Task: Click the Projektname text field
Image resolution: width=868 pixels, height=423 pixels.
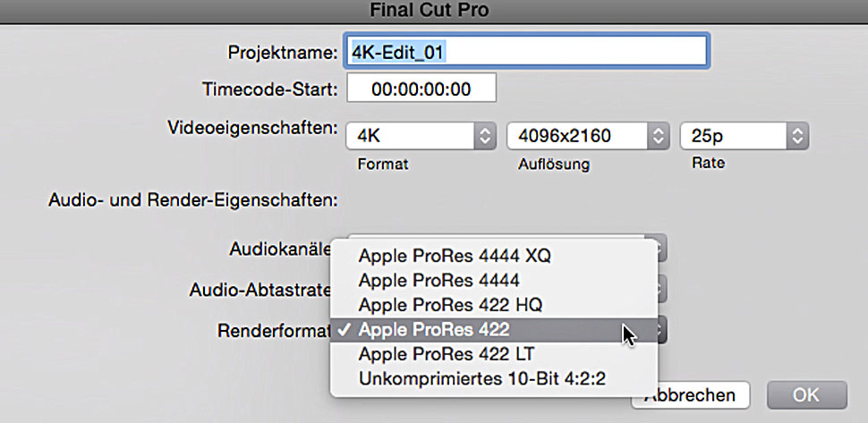Action: click(x=527, y=52)
